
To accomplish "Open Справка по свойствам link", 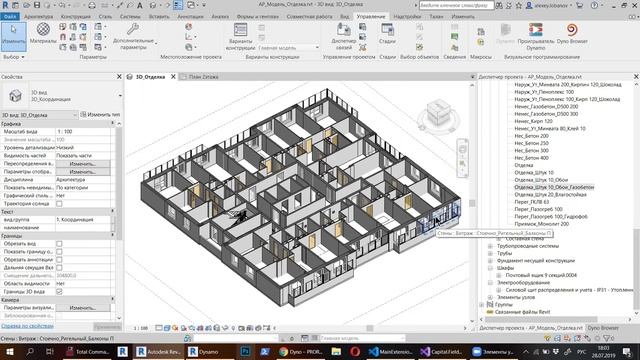I will pyautogui.click(x=27, y=326).
